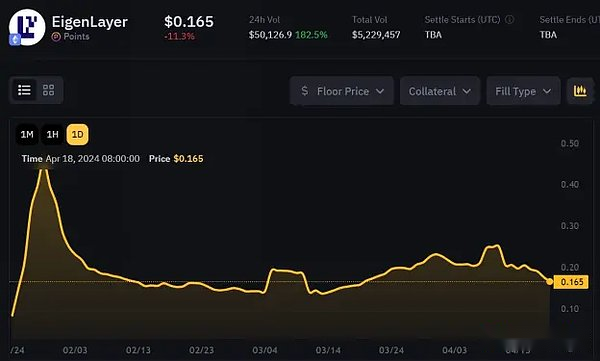Click the TBA under Settle Ends
This screenshot has height=361, width=600.
click(548, 35)
